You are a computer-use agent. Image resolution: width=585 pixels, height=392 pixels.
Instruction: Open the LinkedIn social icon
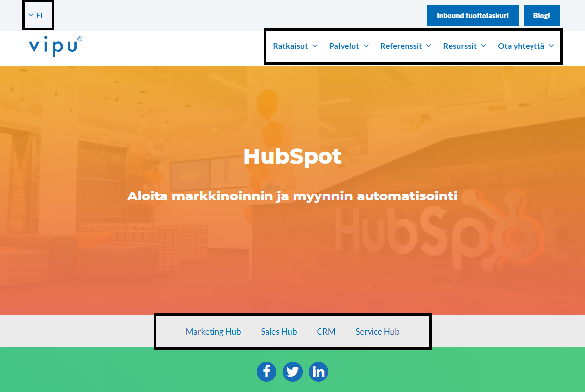tap(318, 372)
